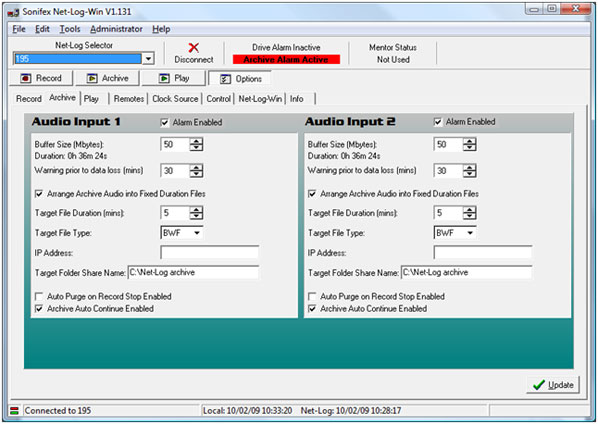Viewport: 598px width, 424px height.
Task: Click the Connected to 195 status text
Action: [x=58, y=411]
